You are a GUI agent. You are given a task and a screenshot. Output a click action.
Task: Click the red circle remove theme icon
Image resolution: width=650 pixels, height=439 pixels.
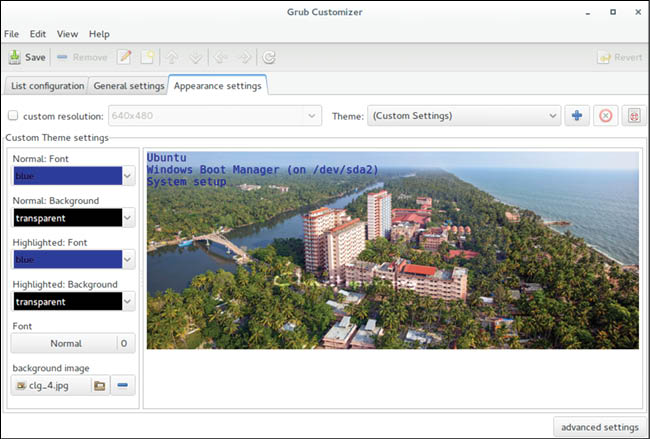605,116
